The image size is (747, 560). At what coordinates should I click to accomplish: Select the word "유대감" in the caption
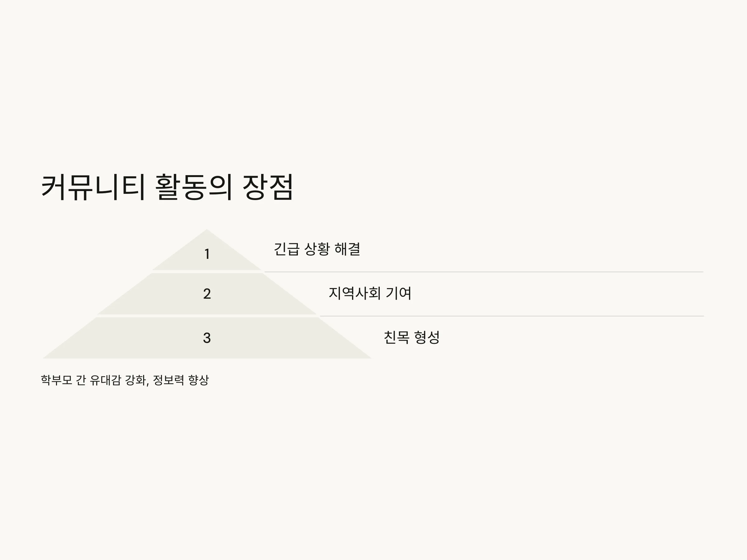tap(106, 380)
